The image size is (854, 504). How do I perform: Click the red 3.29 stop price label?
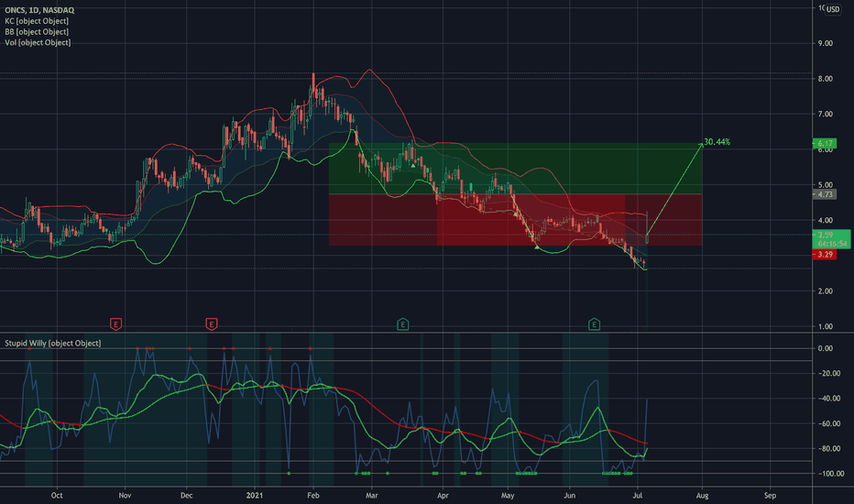click(x=824, y=255)
